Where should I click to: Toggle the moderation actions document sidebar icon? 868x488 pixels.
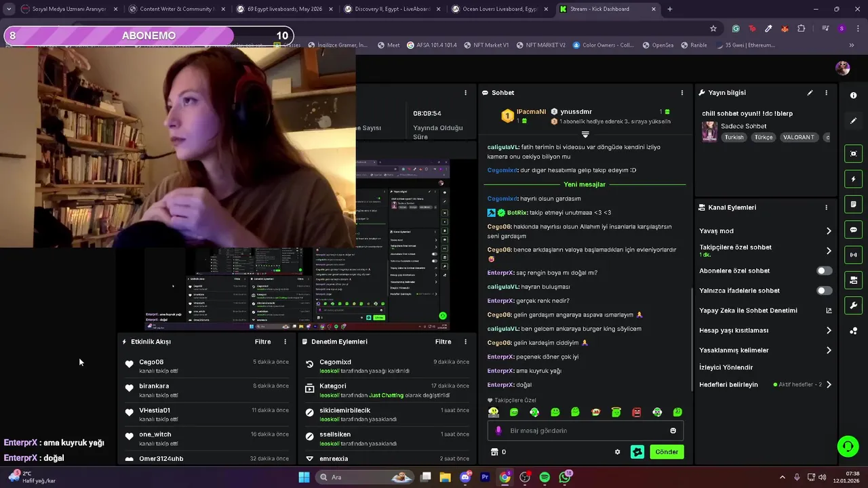853,205
